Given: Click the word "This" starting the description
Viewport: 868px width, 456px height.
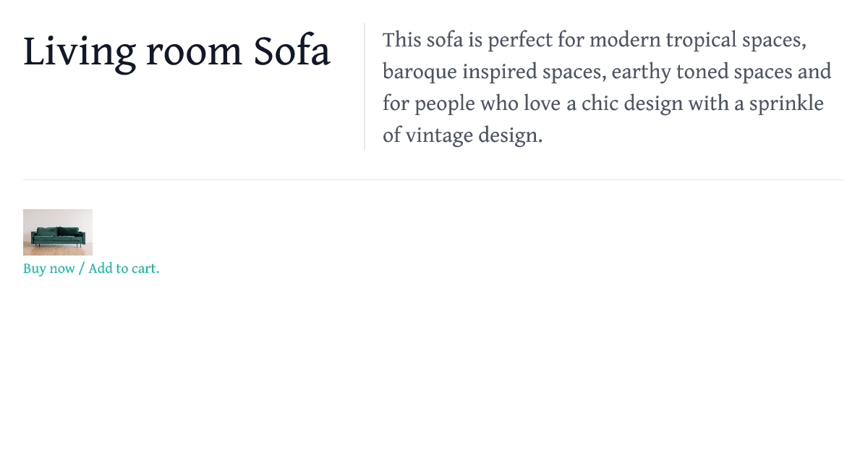Looking at the screenshot, I should tap(401, 40).
